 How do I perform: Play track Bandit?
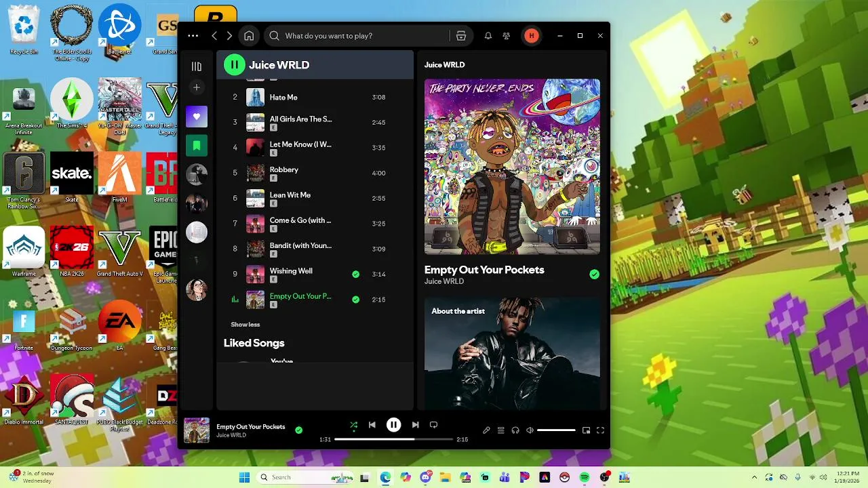pyautogui.click(x=300, y=245)
